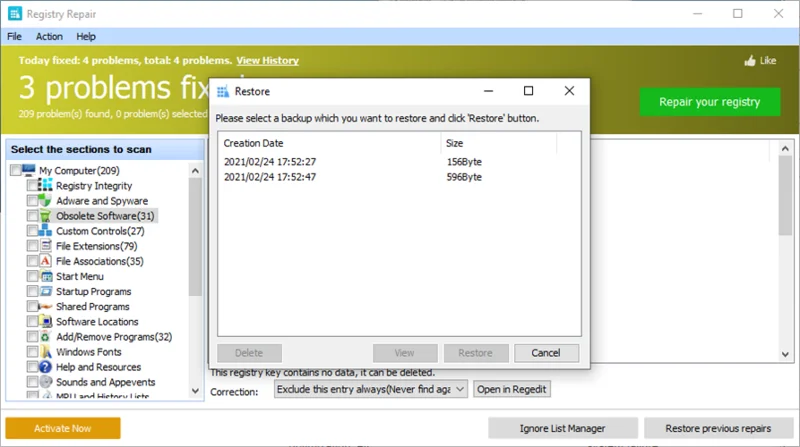Click the Obsolete Software bin icon
Screen dimensions: 800x447
(x=45, y=216)
